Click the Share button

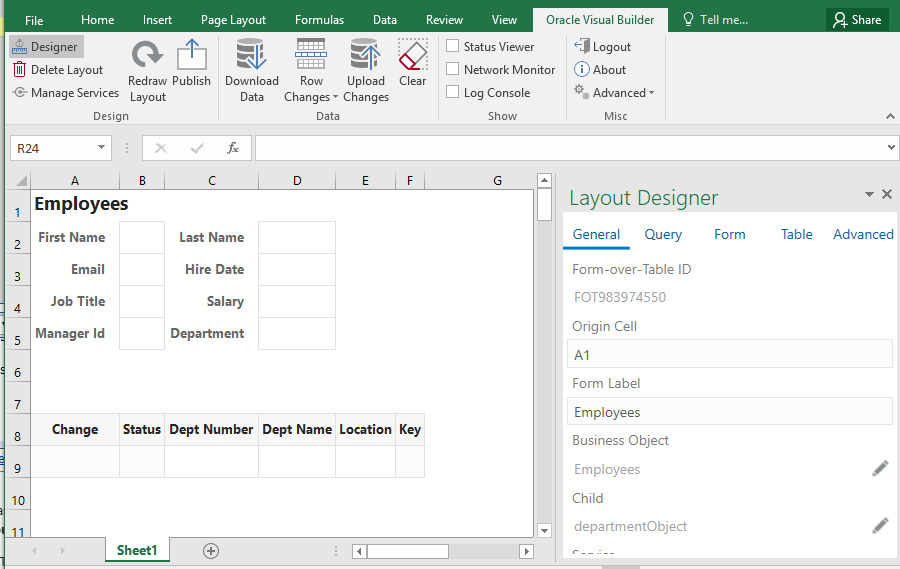tap(857, 20)
